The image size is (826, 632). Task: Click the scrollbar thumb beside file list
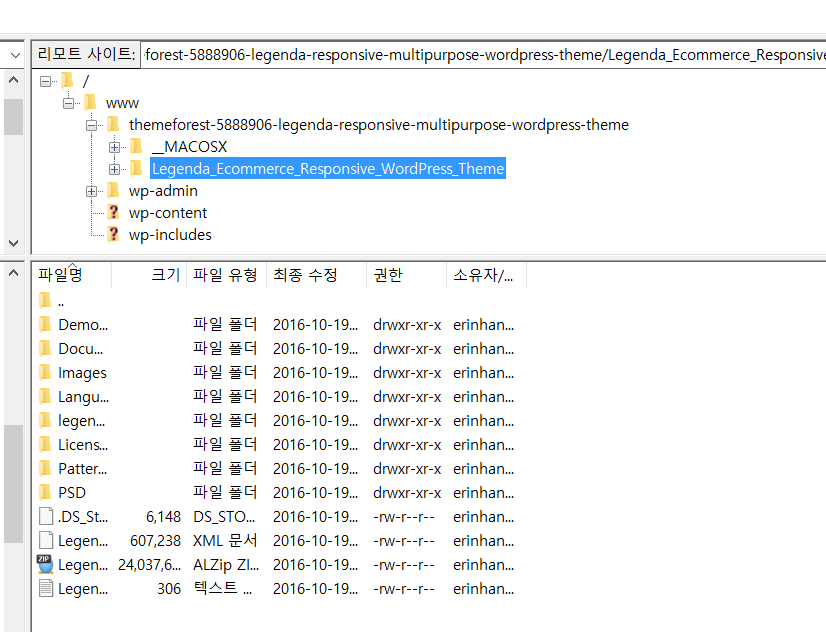pos(14,483)
